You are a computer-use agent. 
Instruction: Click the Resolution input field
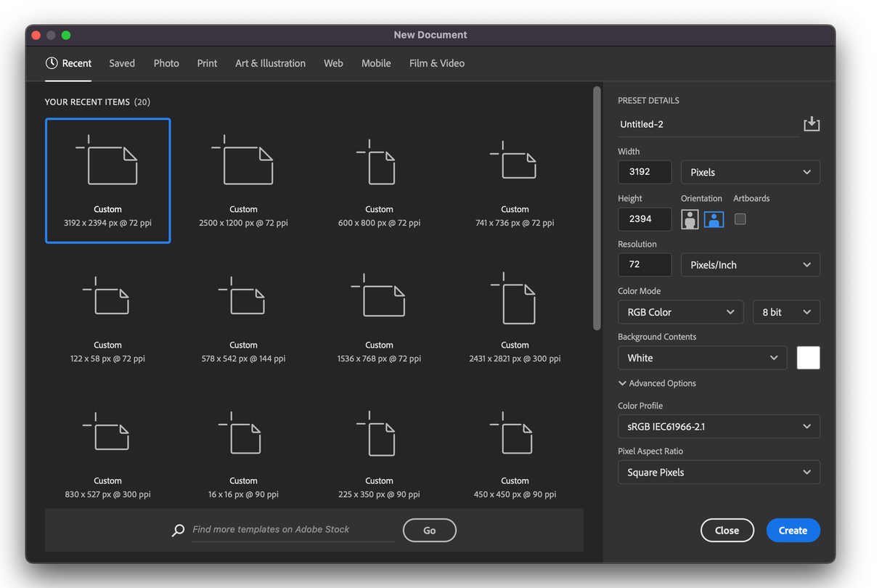coord(644,265)
